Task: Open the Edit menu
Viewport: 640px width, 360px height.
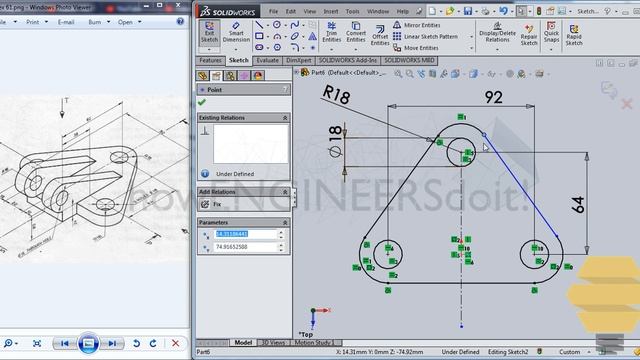Action: point(291,11)
